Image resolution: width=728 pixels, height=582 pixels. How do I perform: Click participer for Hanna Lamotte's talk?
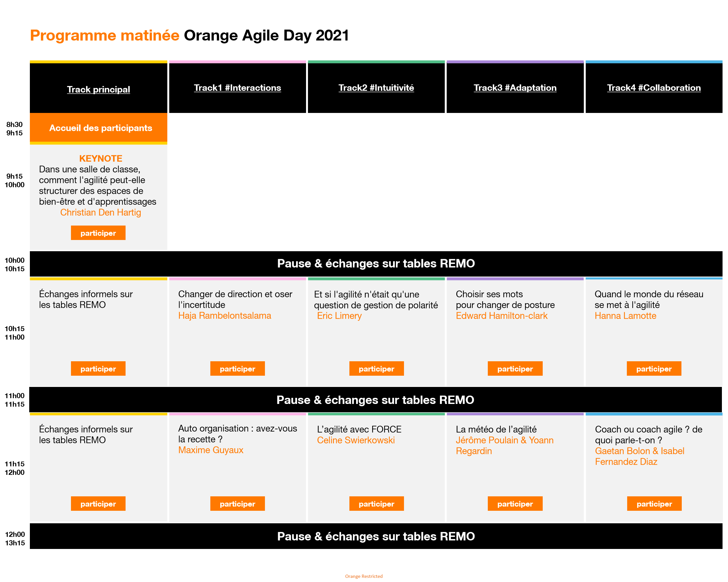654,368
